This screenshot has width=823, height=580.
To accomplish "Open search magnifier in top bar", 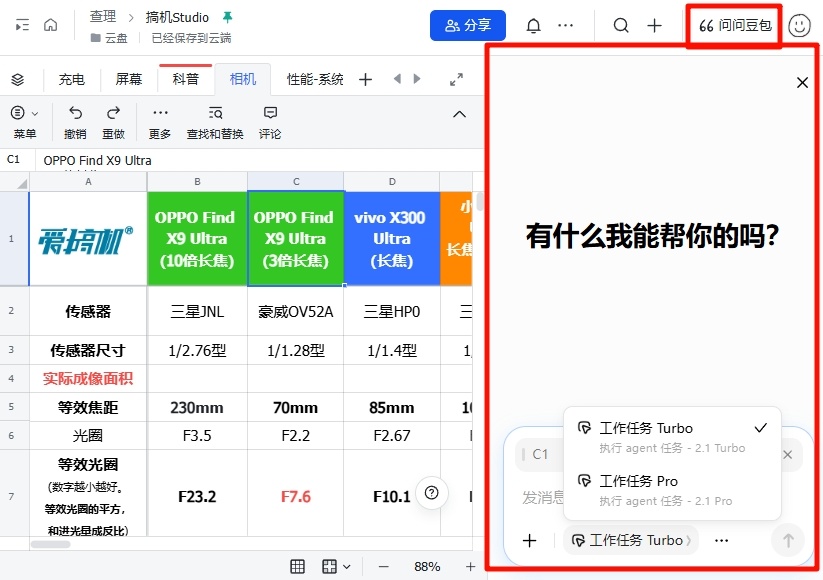I will 621,25.
